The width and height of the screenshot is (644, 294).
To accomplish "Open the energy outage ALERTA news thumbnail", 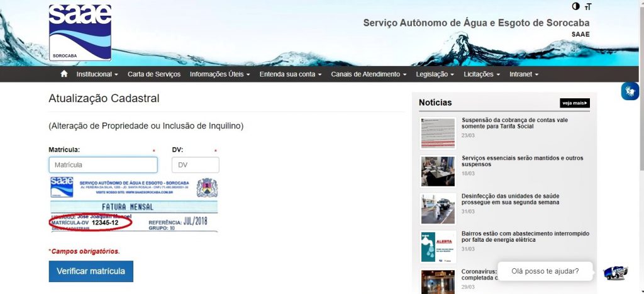I will (x=438, y=247).
